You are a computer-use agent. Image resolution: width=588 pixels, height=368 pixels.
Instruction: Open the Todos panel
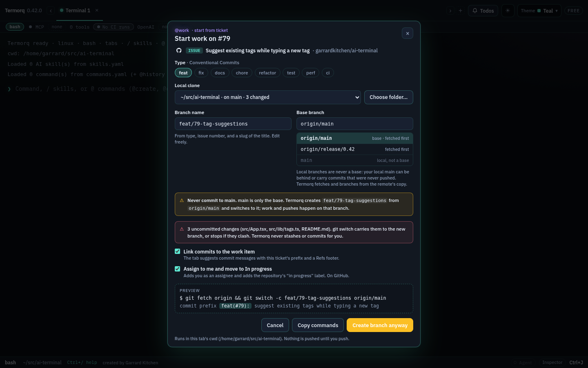(x=483, y=11)
